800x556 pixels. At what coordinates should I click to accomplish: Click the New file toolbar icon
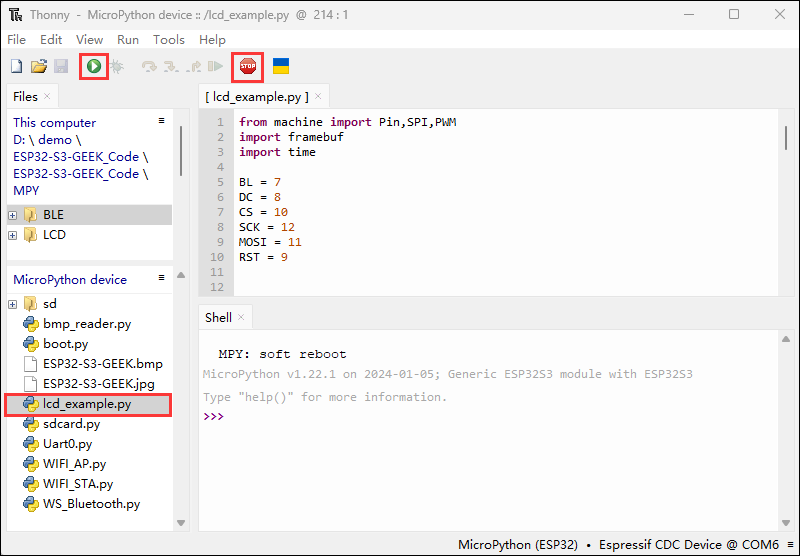point(16,67)
